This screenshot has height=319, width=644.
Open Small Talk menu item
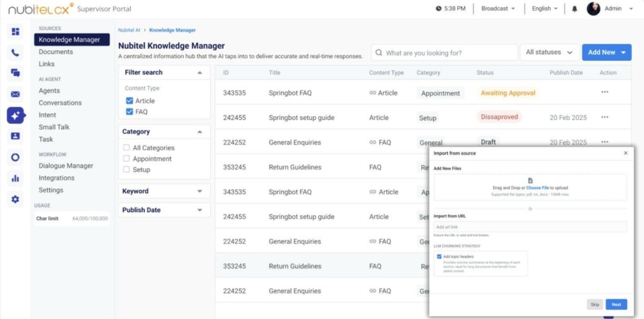(54, 127)
